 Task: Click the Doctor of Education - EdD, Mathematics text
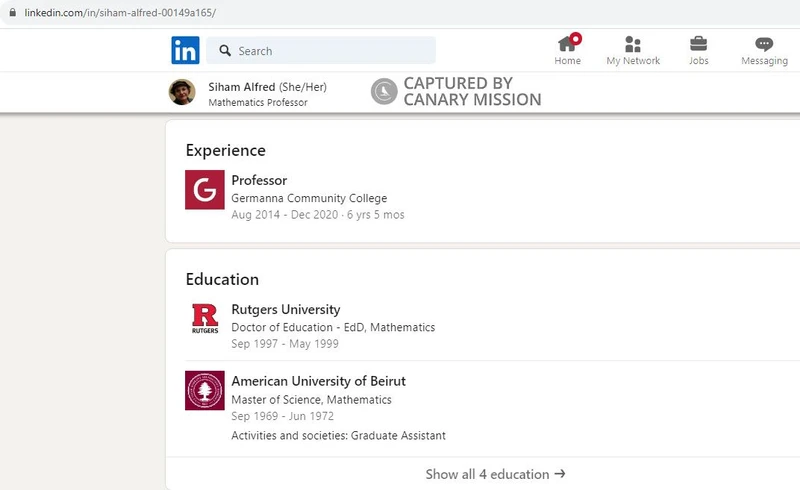pyautogui.click(x=333, y=327)
